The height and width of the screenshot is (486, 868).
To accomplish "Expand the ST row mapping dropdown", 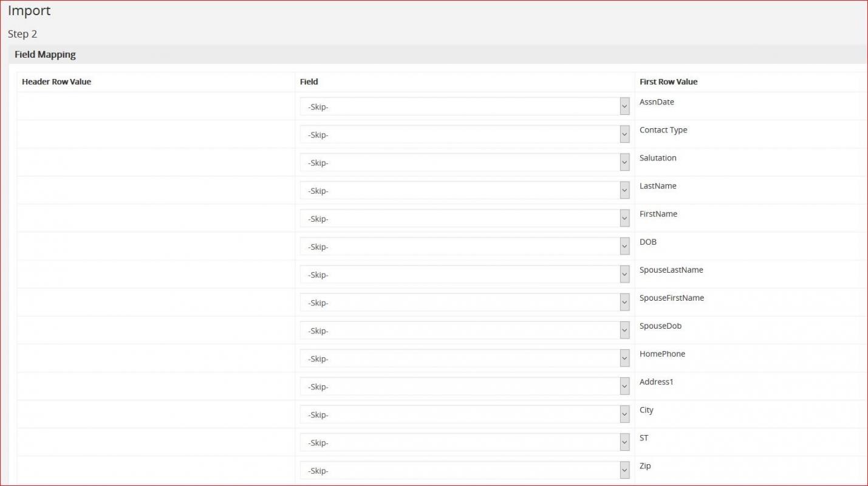I will (x=465, y=442).
